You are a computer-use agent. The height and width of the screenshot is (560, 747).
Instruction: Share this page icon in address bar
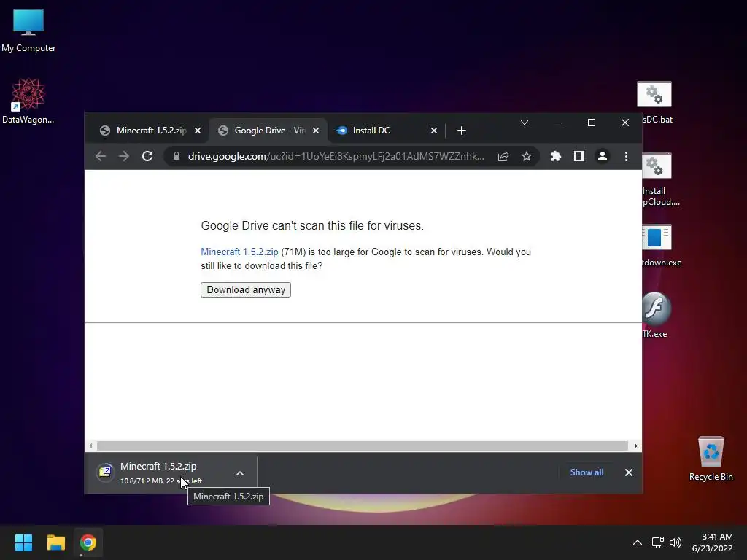(503, 156)
